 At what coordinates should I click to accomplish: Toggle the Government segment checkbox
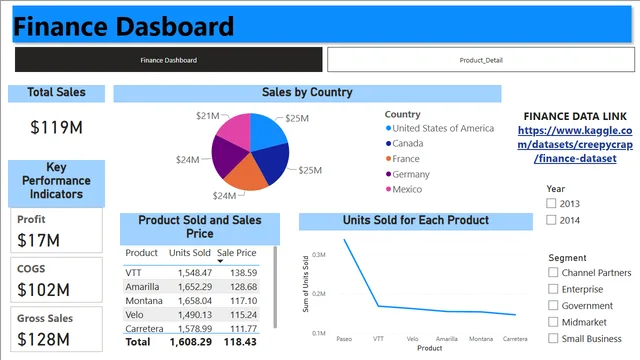553,305
